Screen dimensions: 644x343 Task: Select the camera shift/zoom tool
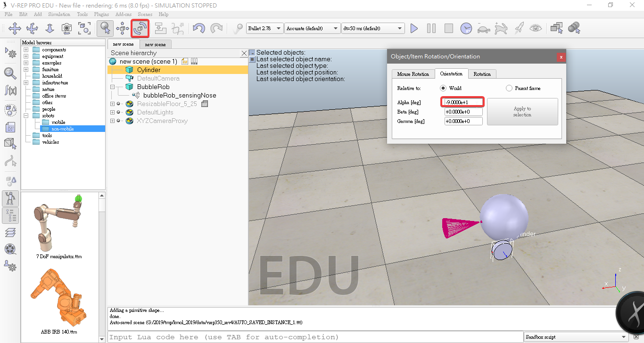tap(50, 28)
